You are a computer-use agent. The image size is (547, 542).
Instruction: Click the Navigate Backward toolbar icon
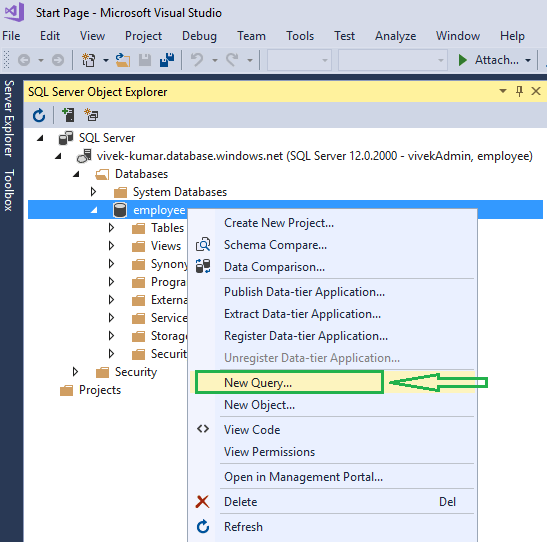(x=24, y=60)
